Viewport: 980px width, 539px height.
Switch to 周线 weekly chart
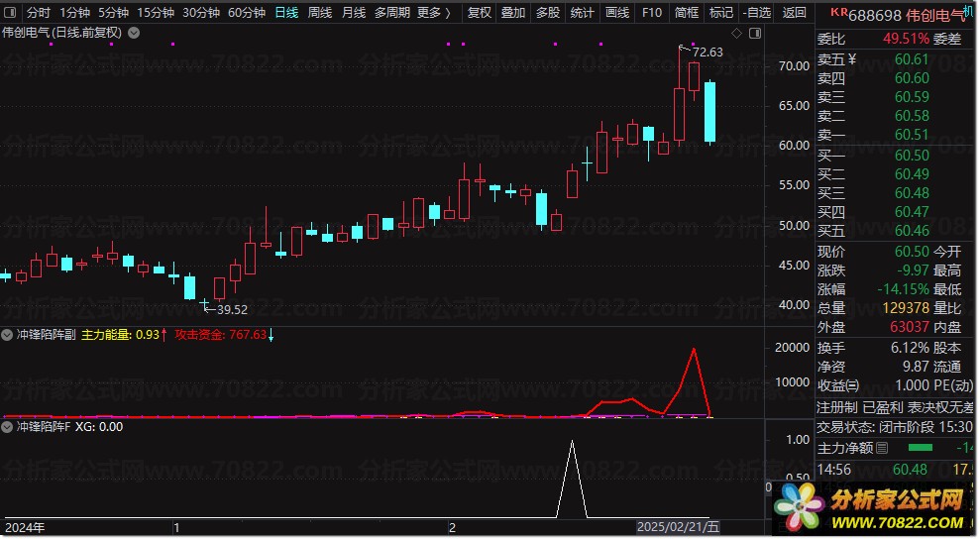[x=320, y=13]
